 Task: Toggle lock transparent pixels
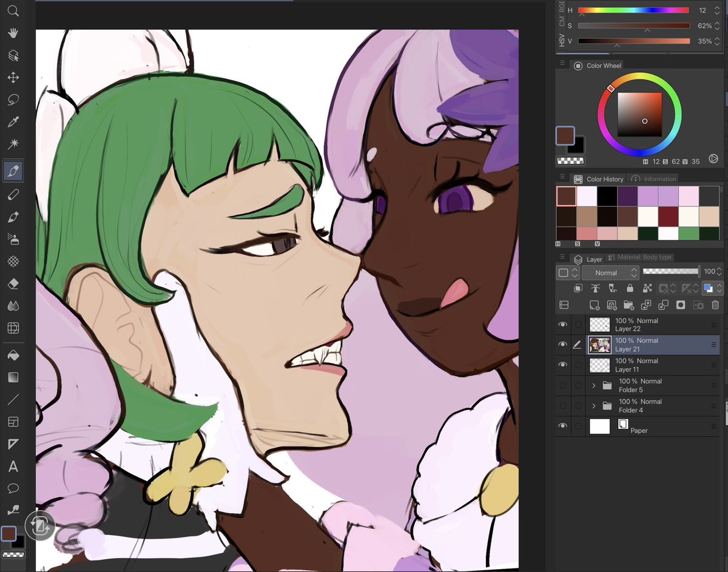coord(647,289)
